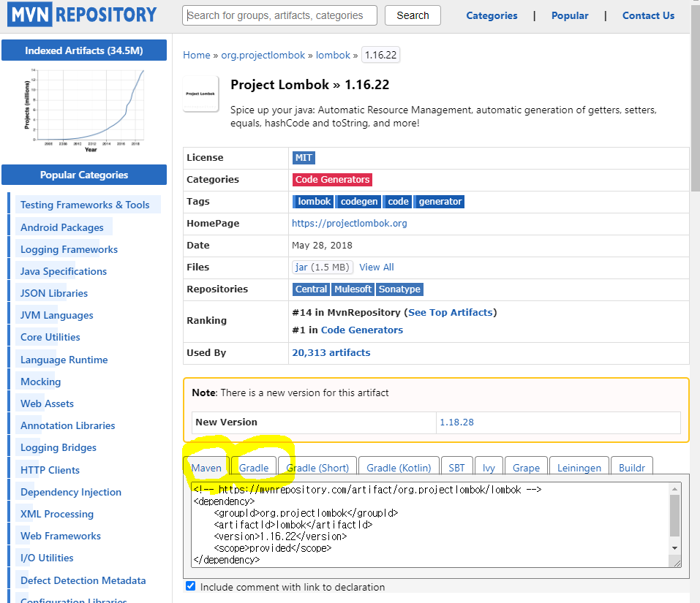Switch to the Gradle tab
The width and height of the screenshot is (700, 603).
pos(254,467)
